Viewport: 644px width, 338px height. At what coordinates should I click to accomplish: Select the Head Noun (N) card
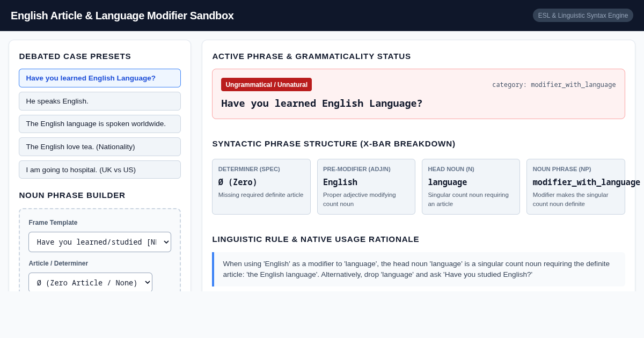471,187
